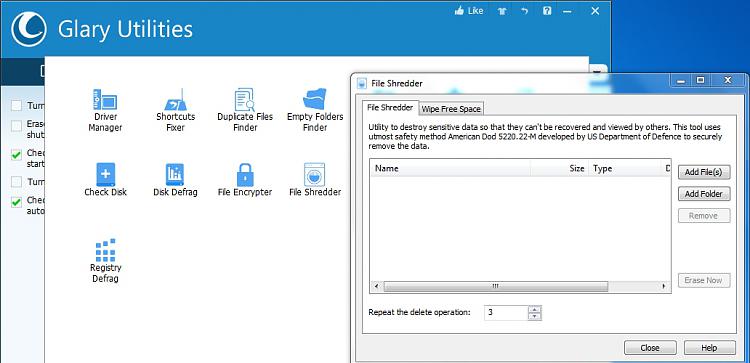Click the Like thumbs-up button

(469, 11)
